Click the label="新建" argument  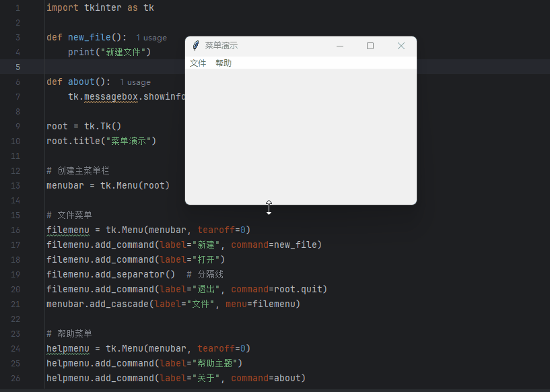coord(190,245)
